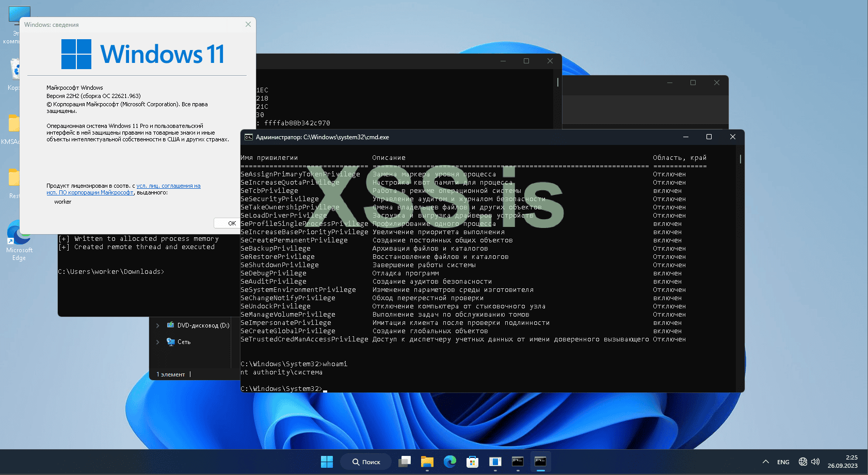The height and width of the screenshot is (475, 868).
Task: Switch to the active cmd taskbar icon
Action: (x=540, y=462)
